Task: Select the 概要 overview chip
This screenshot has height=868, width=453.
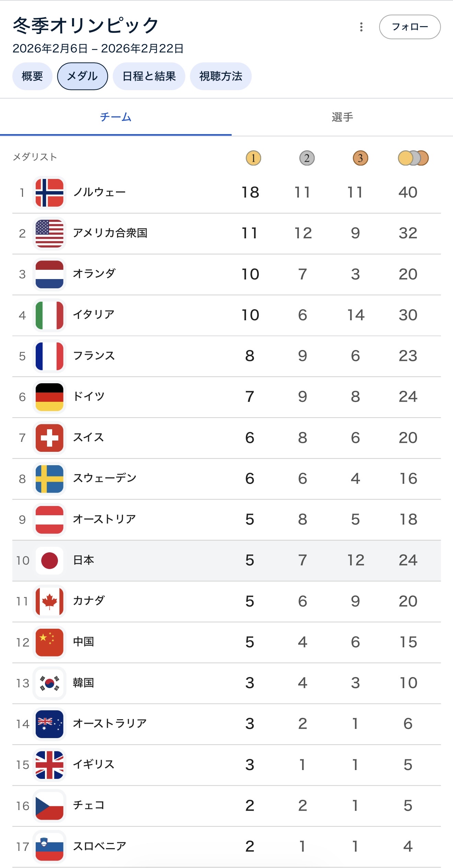Action: [32, 76]
